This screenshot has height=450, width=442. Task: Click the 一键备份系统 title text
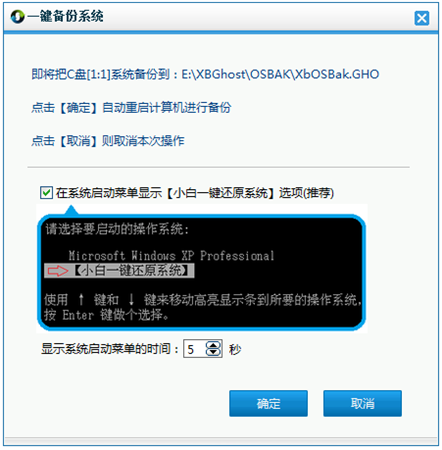click(65, 16)
